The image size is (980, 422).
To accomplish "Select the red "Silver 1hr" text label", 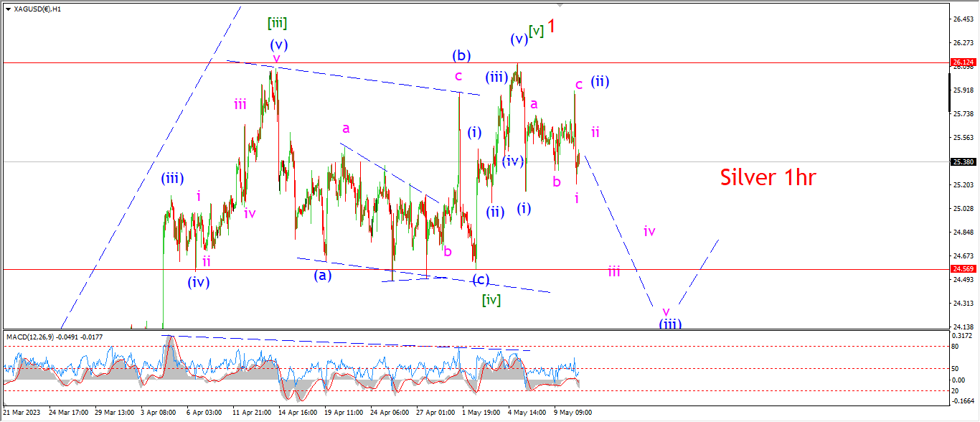I will coord(768,177).
